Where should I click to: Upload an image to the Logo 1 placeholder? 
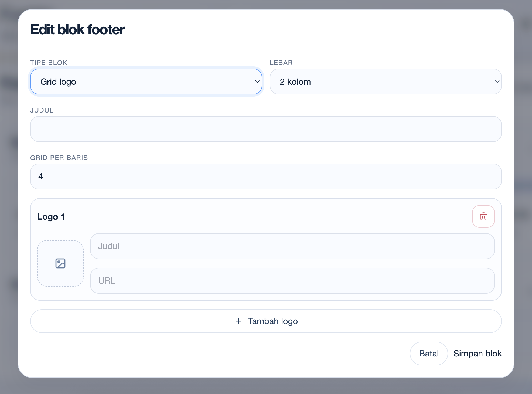pyautogui.click(x=60, y=263)
